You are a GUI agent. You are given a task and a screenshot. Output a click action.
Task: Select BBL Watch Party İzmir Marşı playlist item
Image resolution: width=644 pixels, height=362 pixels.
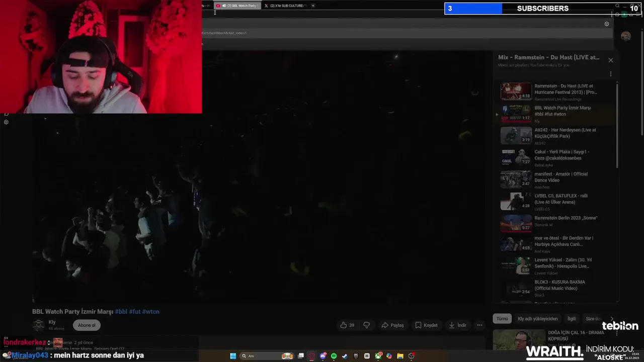[x=556, y=114]
